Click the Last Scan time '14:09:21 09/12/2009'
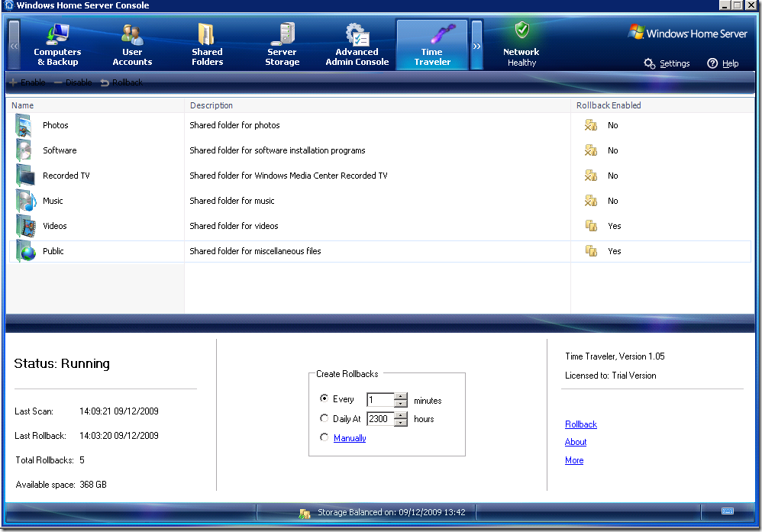The width and height of the screenshot is (762, 532). pos(119,411)
